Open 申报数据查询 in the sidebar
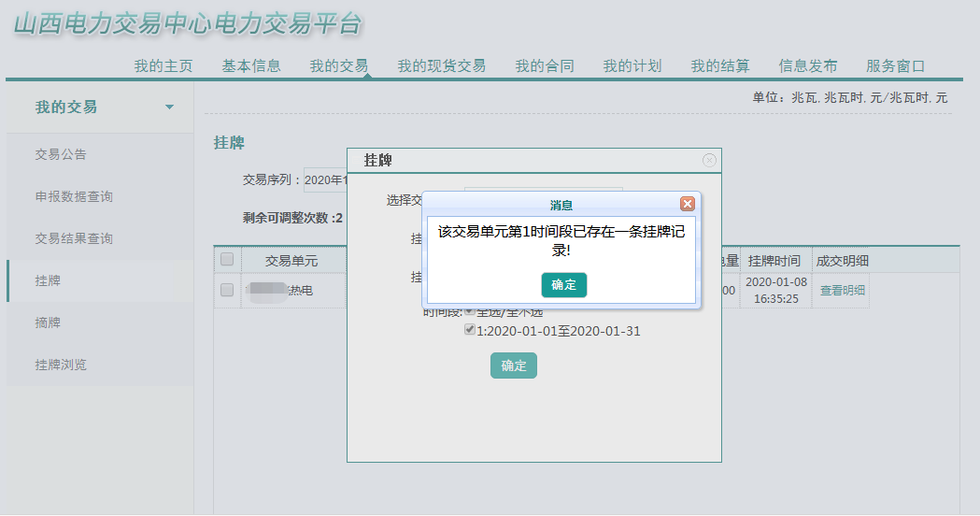This screenshot has height=516, width=980. (74, 196)
